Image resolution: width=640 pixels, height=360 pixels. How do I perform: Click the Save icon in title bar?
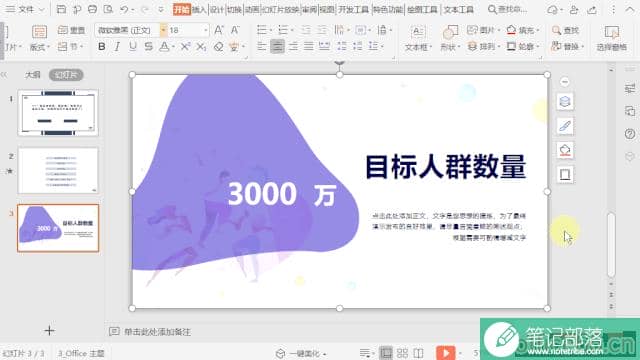click(x=61, y=9)
